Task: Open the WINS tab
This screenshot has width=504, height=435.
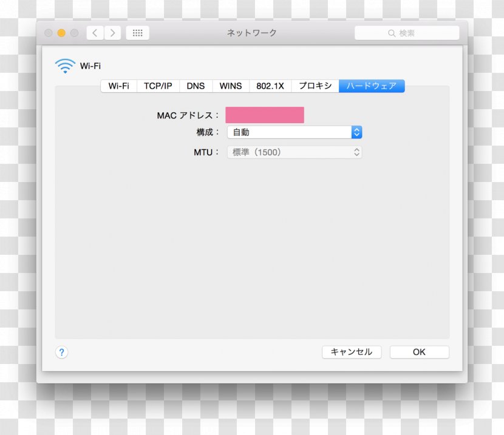Action: [x=231, y=86]
